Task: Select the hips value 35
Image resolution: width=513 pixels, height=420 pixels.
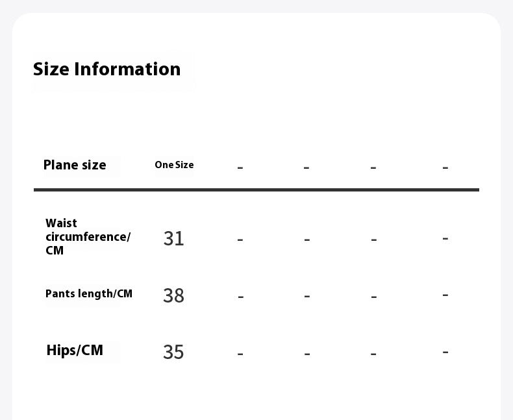Action: pyautogui.click(x=174, y=352)
